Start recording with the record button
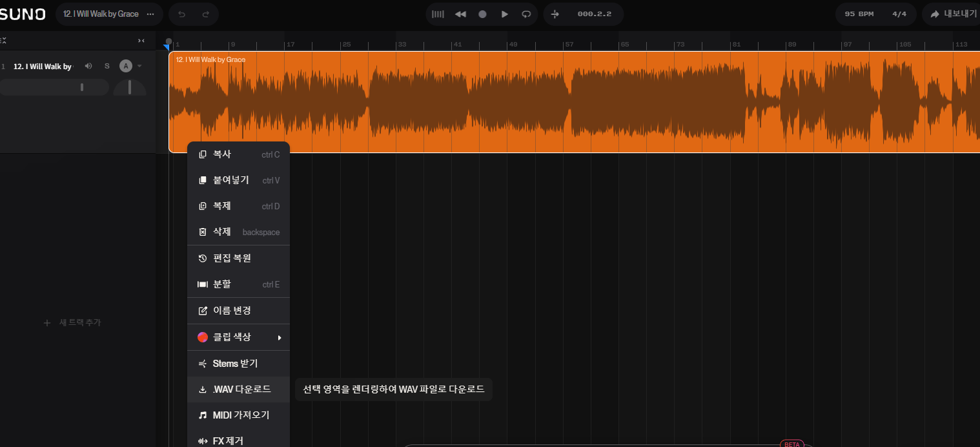The height and width of the screenshot is (447, 980). click(482, 14)
